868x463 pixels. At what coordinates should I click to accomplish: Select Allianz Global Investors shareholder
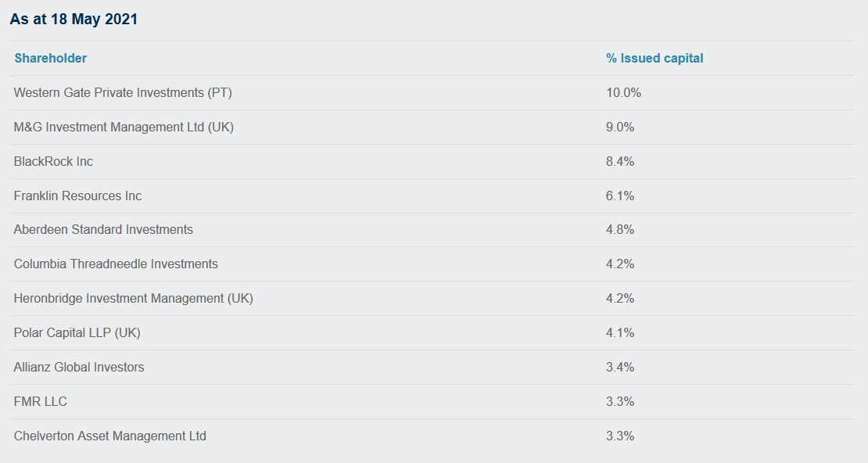pyautogui.click(x=79, y=367)
